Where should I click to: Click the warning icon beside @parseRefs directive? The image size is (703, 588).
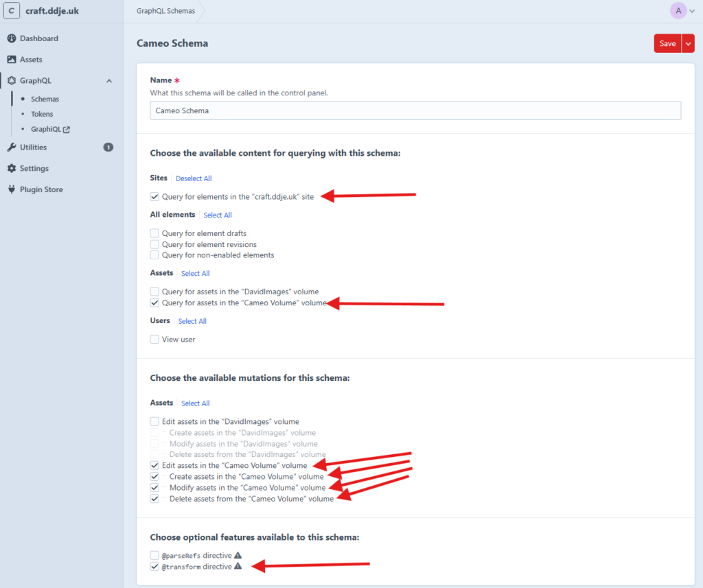(238, 555)
